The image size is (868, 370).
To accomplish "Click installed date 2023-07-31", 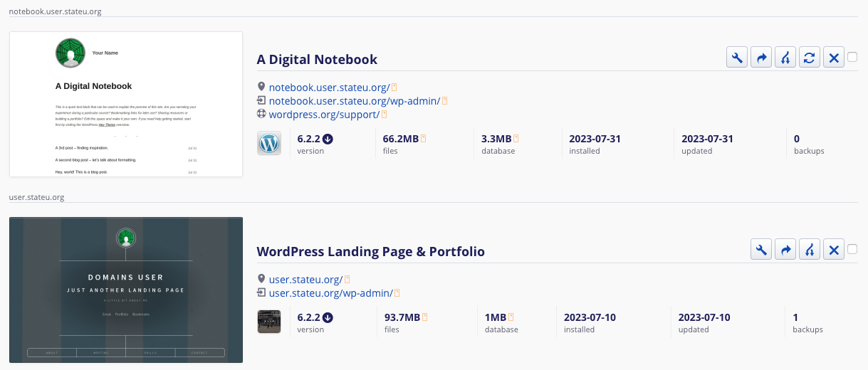I will pyautogui.click(x=595, y=139).
